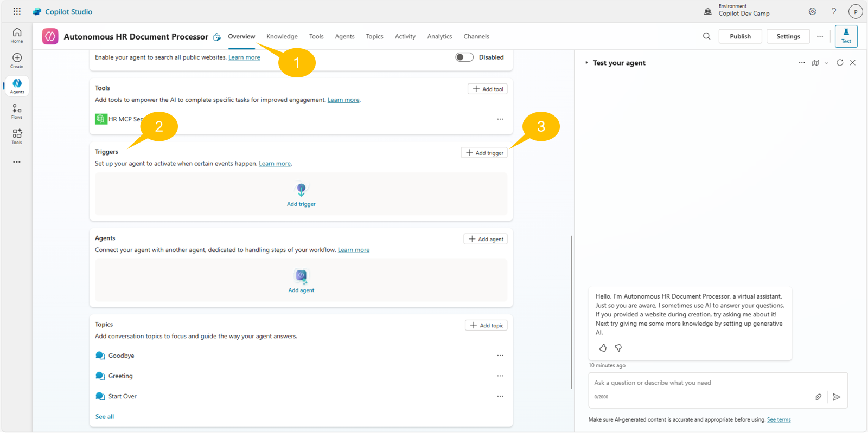Switch to the Overview tab
The image size is (868, 433).
241,36
